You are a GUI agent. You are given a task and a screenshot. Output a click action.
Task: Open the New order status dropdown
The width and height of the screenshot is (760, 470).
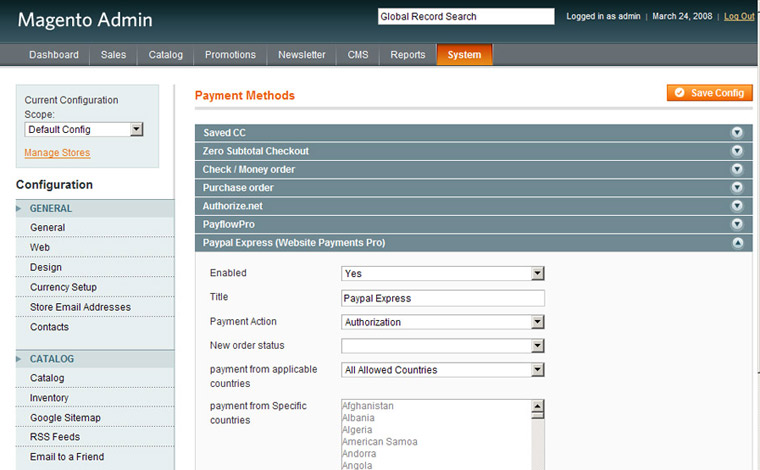click(x=443, y=345)
